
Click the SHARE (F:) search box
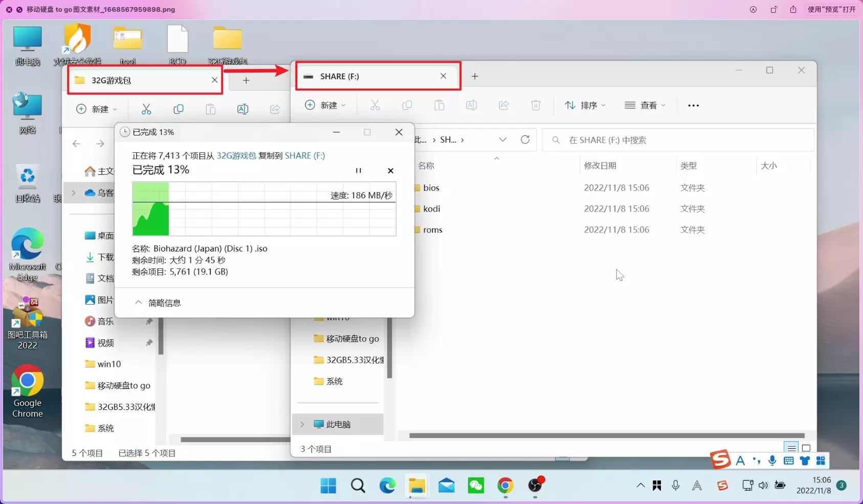pos(639,140)
